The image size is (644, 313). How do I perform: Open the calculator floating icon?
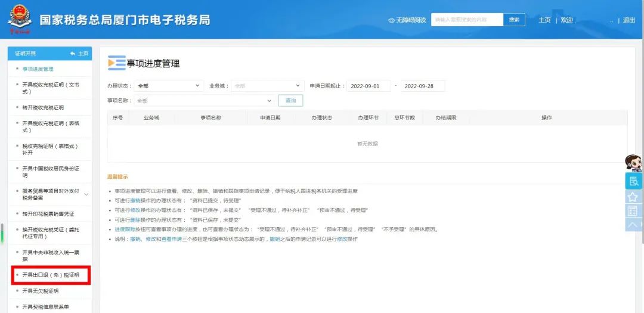click(633, 210)
